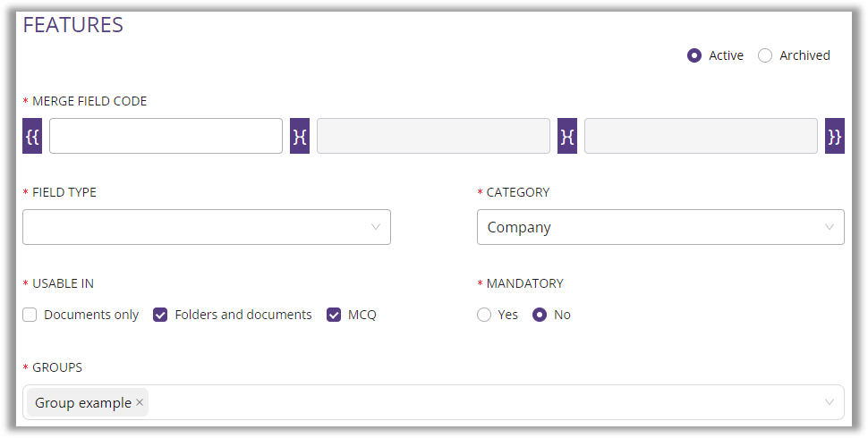Set Mandatory to No

pyautogui.click(x=540, y=315)
